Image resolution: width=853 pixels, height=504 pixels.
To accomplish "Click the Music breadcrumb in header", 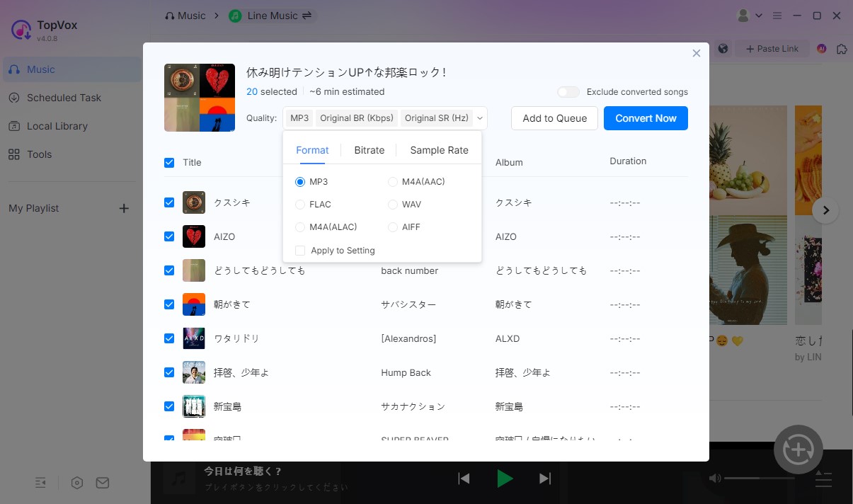I will pyautogui.click(x=185, y=16).
